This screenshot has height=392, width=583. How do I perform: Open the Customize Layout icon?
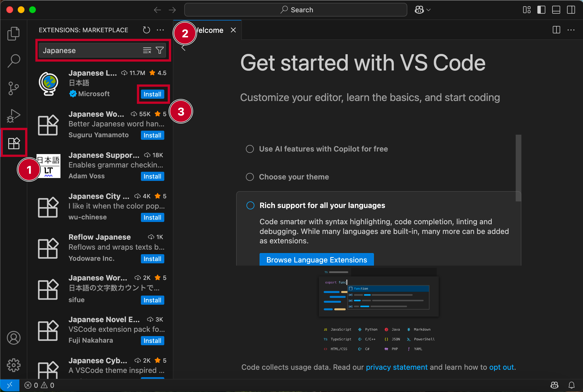(527, 10)
